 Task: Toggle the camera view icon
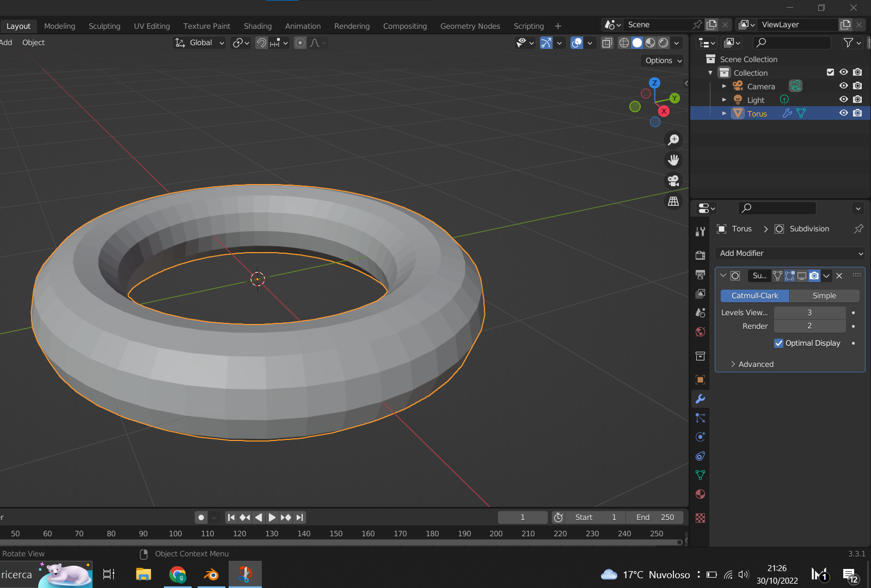(x=673, y=181)
